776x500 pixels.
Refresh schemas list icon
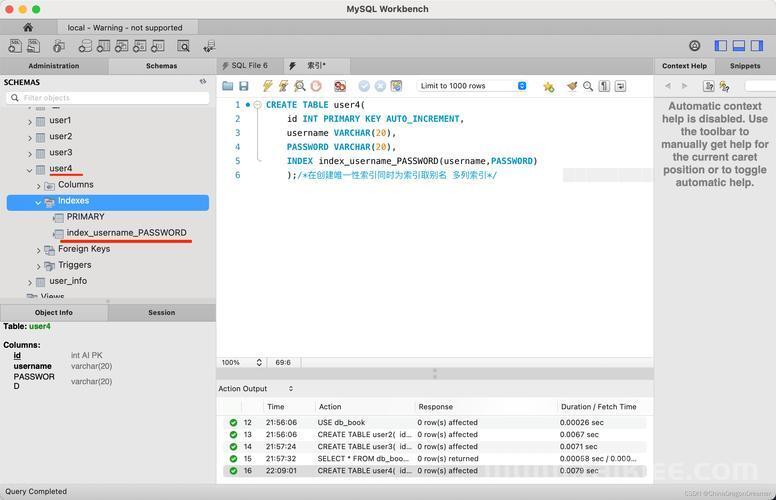[x=203, y=81]
